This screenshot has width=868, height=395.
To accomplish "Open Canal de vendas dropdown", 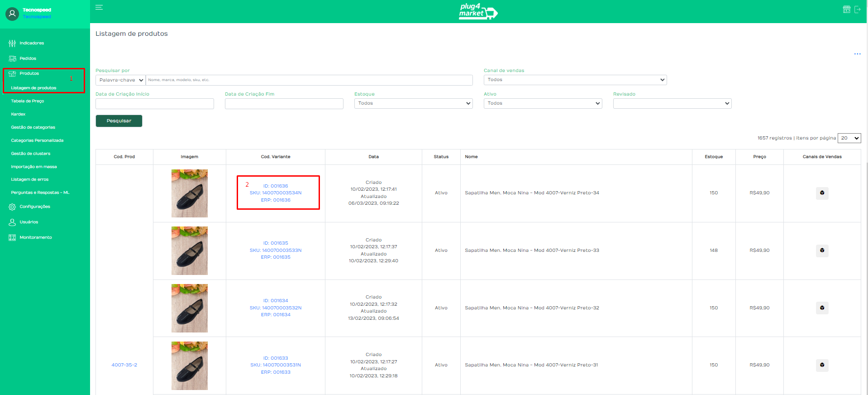I will click(575, 80).
